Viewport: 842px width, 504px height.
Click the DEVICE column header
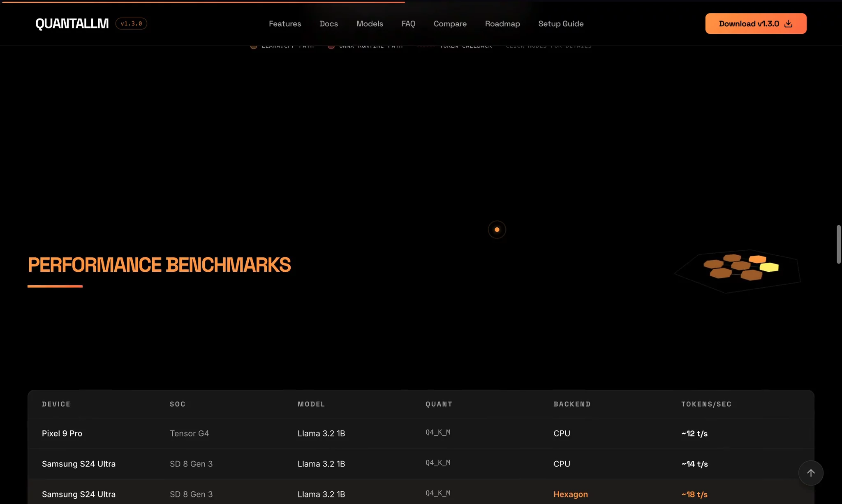(56, 404)
